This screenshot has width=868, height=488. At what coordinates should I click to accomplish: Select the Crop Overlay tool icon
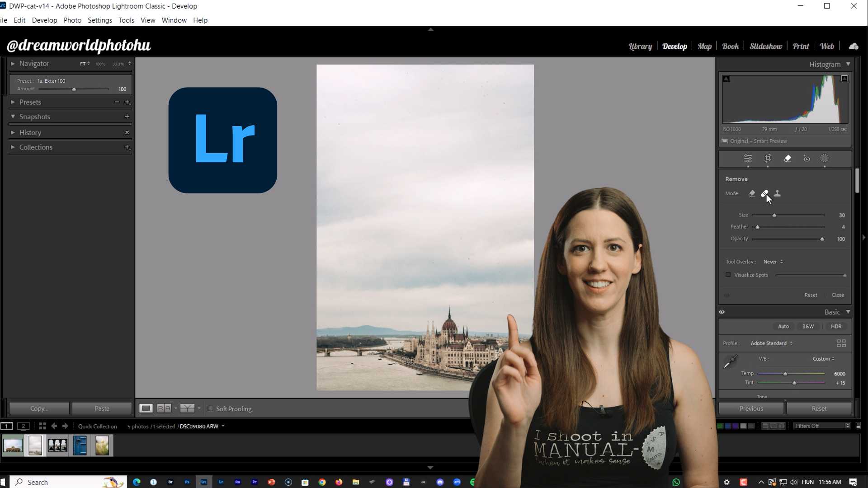pos(768,159)
